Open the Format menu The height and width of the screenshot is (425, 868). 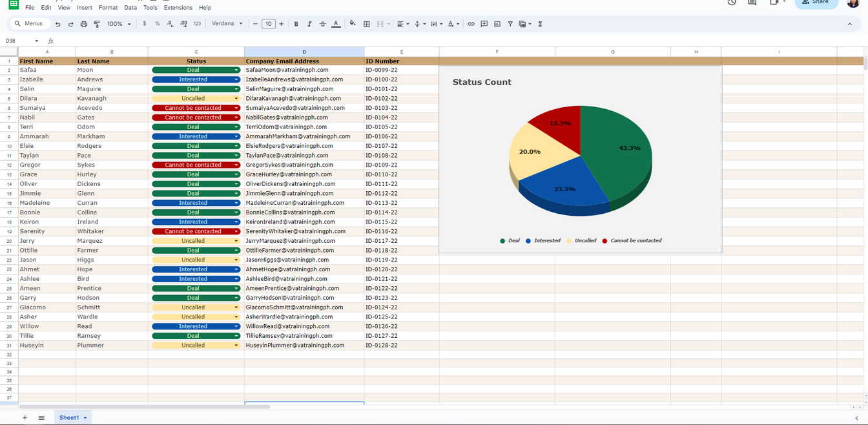108,8
